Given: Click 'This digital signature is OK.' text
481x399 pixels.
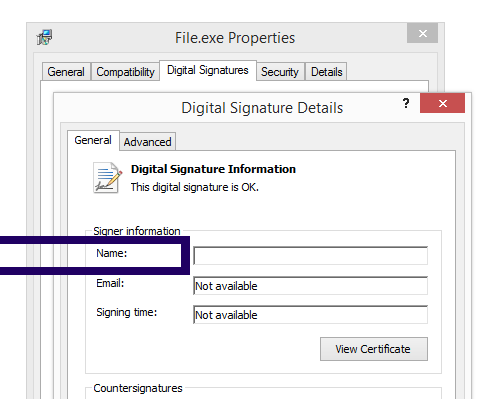Looking at the screenshot, I should 195,187.
